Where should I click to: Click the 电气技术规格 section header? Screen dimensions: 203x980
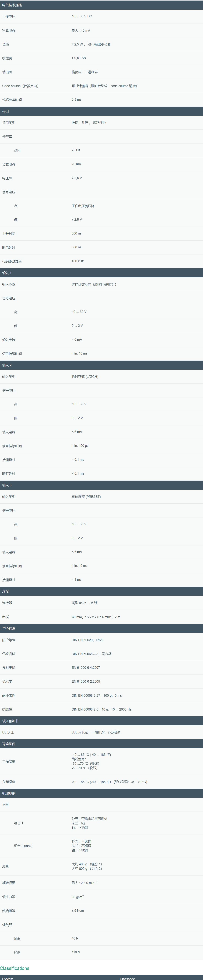click(x=101, y=5)
